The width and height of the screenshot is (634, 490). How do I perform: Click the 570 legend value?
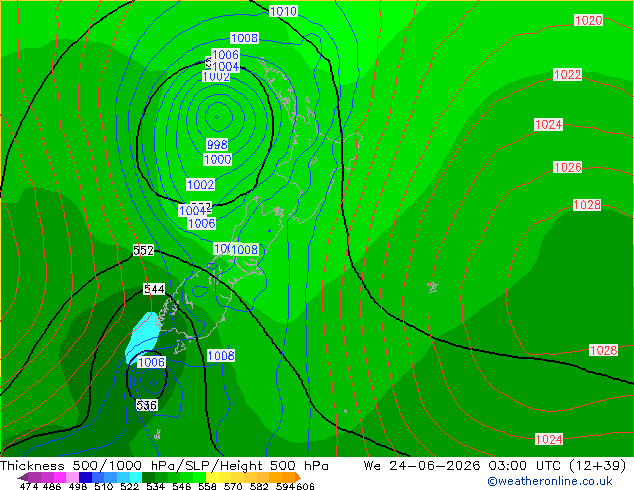click(233, 486)
